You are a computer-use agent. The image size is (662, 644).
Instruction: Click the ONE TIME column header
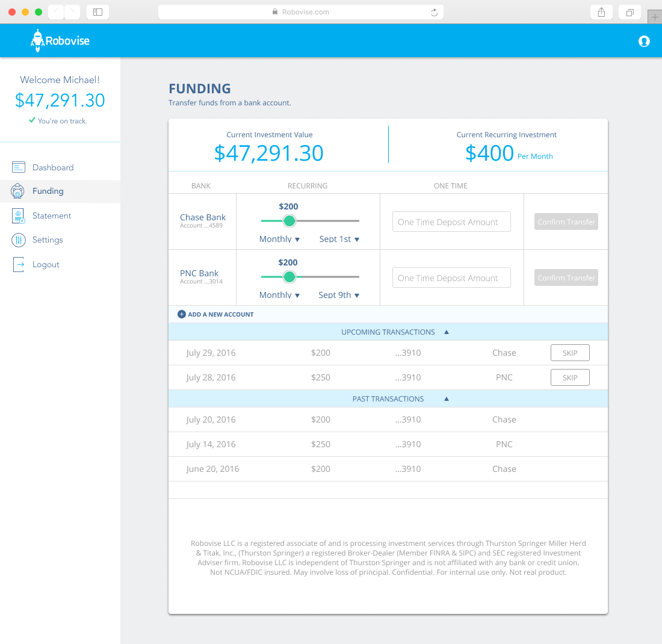tap(451, 186)
